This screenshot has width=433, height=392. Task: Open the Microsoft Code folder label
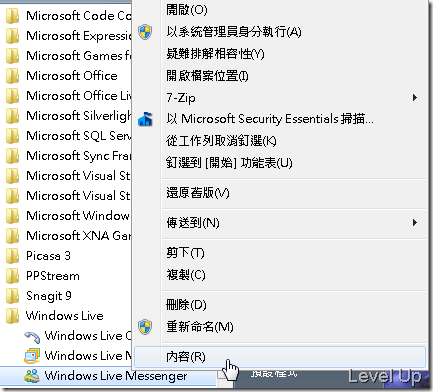(79, 16)
